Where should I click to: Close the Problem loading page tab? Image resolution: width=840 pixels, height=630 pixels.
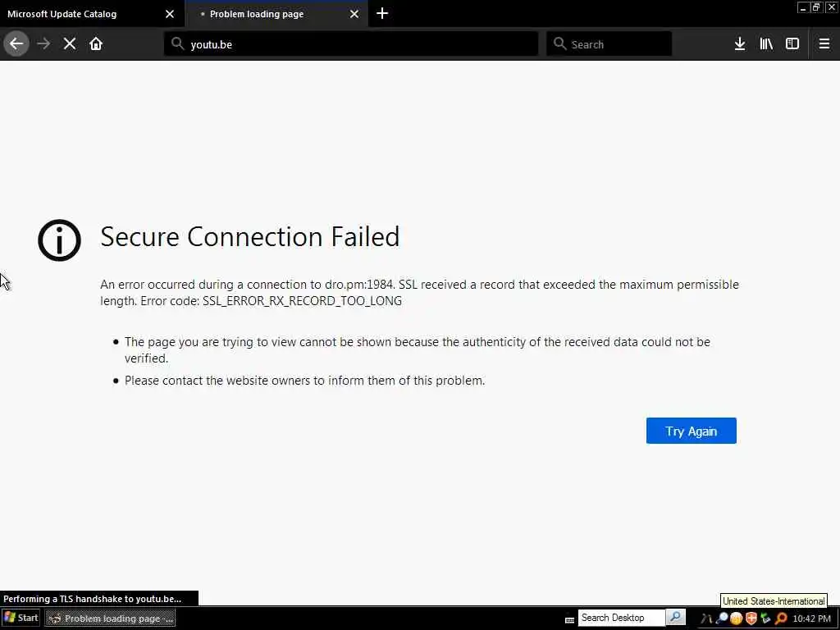pos(354,14)
